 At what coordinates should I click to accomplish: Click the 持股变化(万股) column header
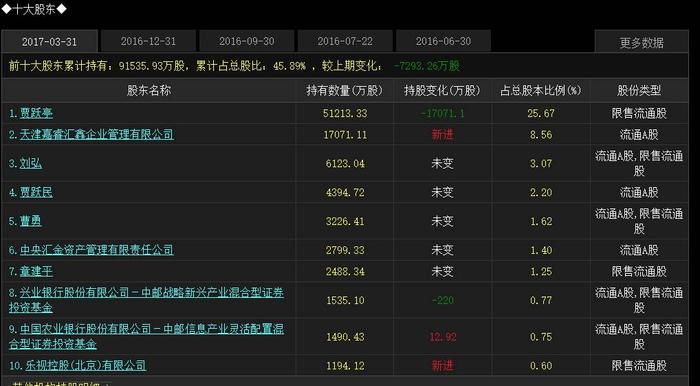tap(442, 91)
